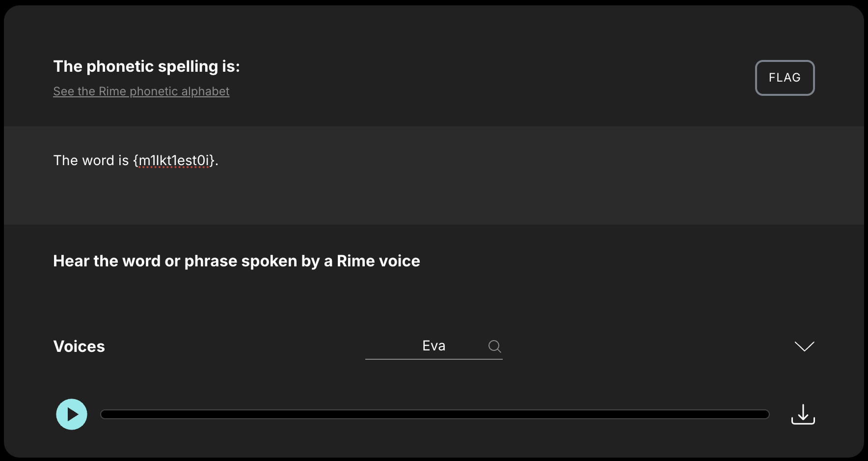Seek to the audio track's beginning
Image resolution: width=868 pixels, height=461 pixels.
pos(103,414)
